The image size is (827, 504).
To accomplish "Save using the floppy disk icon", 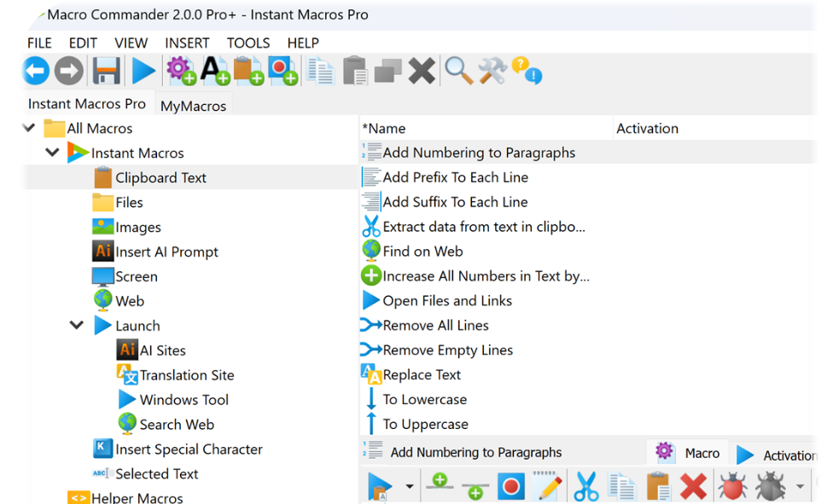I will coord(106,72).
